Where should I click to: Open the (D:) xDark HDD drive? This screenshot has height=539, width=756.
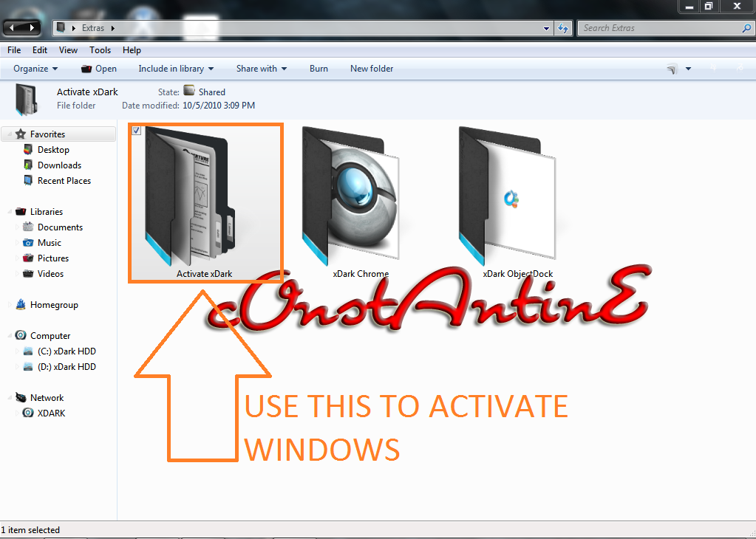67,366
